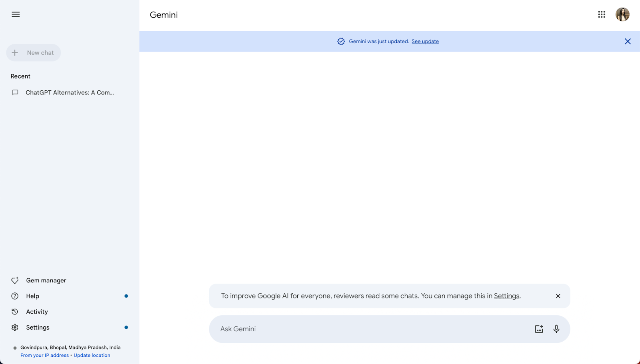Click the Settings gear icon
Screen dimensions: 640x364
tap(15, 327)
